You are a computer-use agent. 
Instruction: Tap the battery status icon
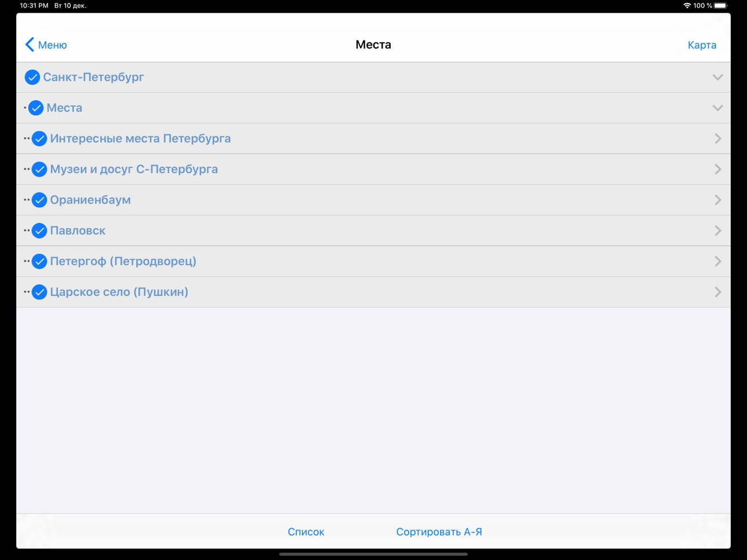[x=720, y=6]
